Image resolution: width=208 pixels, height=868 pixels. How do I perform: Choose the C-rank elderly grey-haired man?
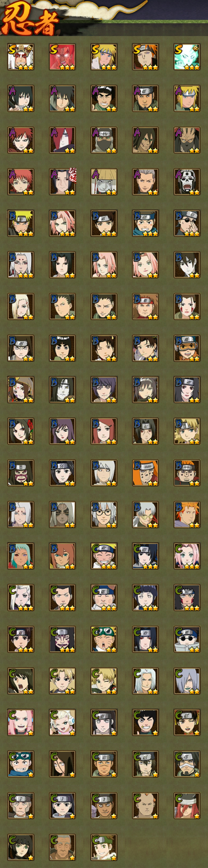pyautogui.click(x=62, y=847)
